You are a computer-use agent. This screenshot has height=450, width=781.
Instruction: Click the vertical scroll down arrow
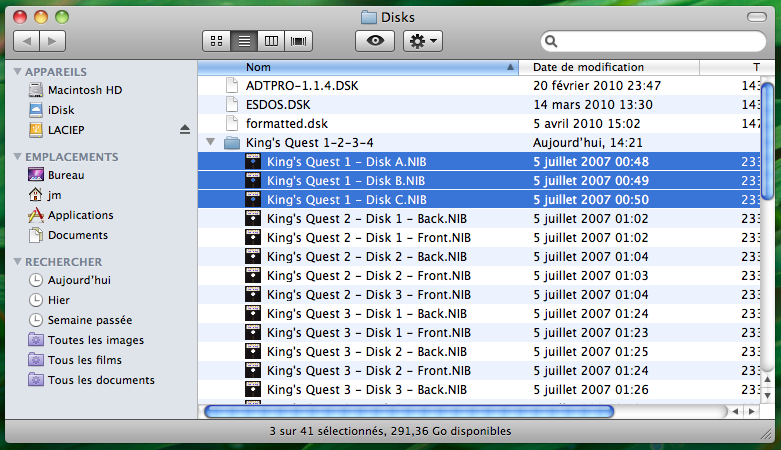[x=767, y=395]
